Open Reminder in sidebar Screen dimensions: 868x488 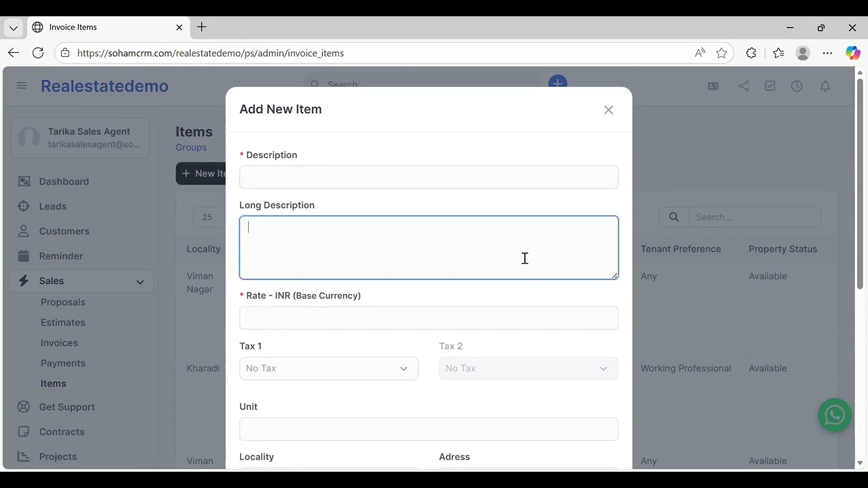(61, 256)
